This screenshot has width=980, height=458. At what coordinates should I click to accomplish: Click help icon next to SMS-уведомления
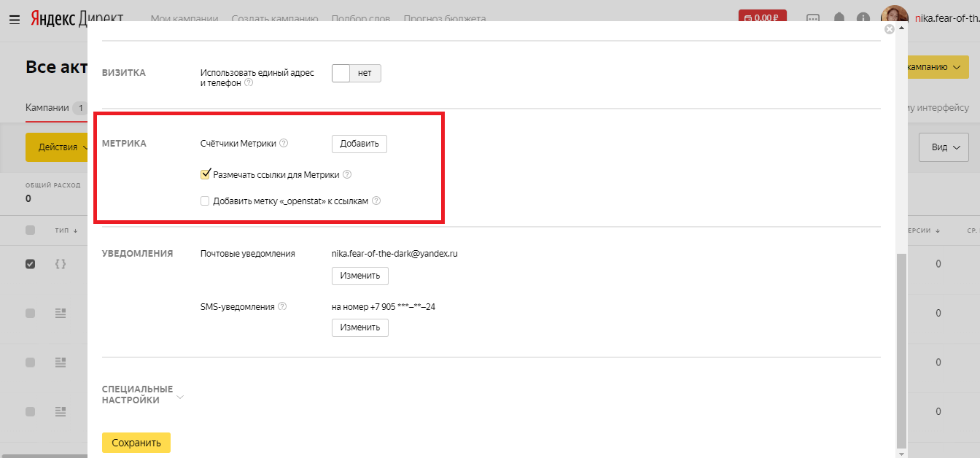(282, 307)
